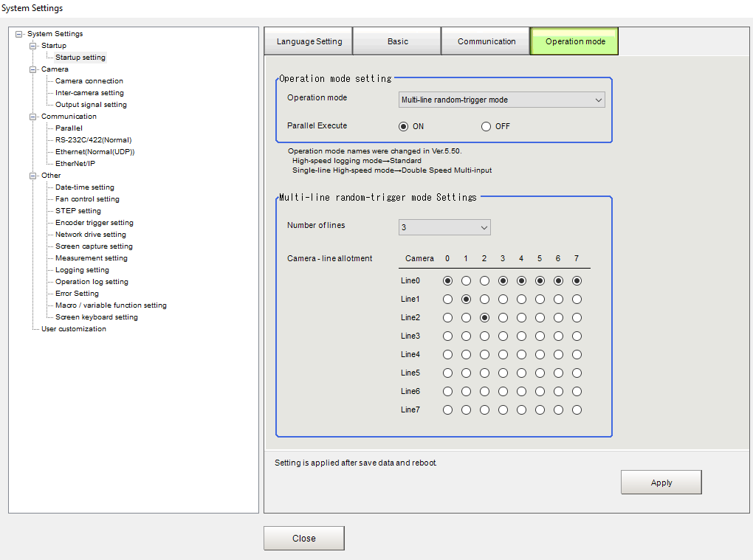The height and width of the screenshot is (560, 753).
Task: Collapse the Other tree node
Action: click(32, 176)
